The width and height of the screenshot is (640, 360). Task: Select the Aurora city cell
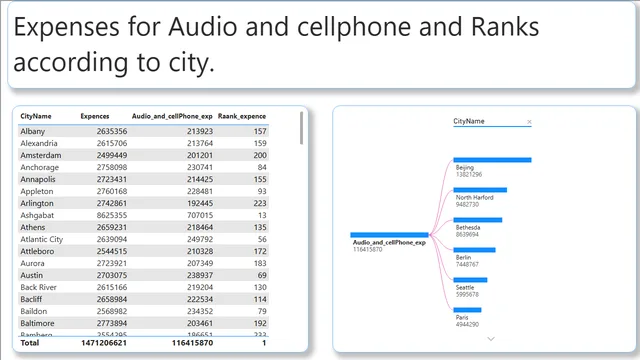coord(32,263)
